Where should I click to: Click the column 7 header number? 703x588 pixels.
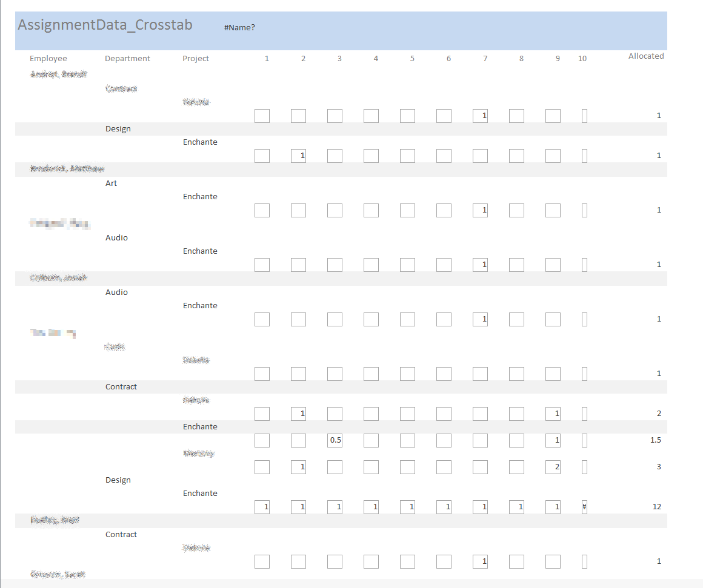tap(485, 59)
